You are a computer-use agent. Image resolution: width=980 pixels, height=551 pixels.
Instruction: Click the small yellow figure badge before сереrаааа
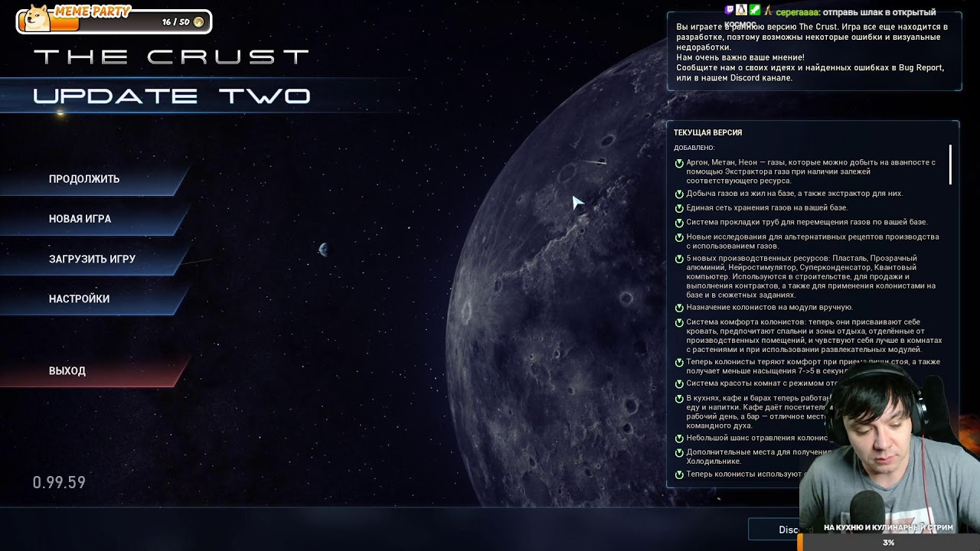point(767,11)
